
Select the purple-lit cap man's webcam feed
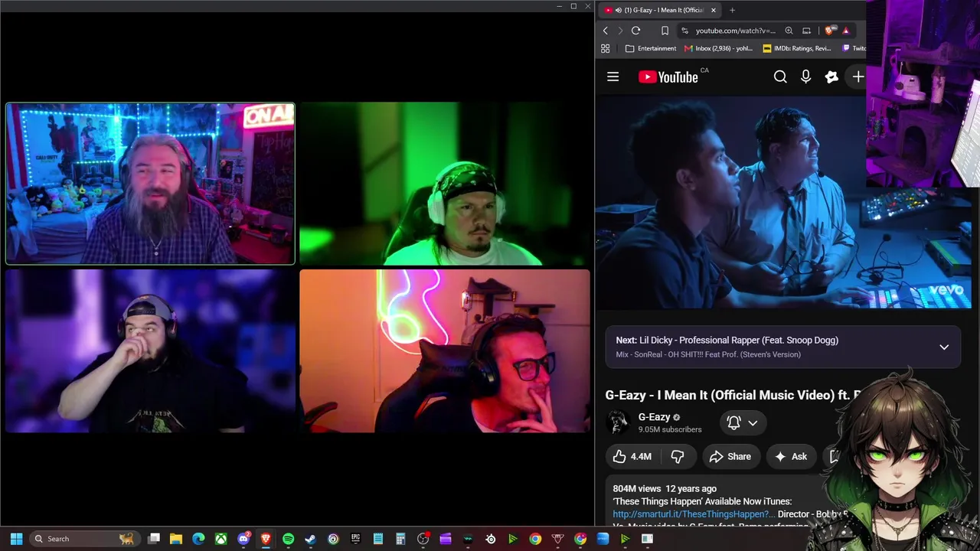[150, 350]
